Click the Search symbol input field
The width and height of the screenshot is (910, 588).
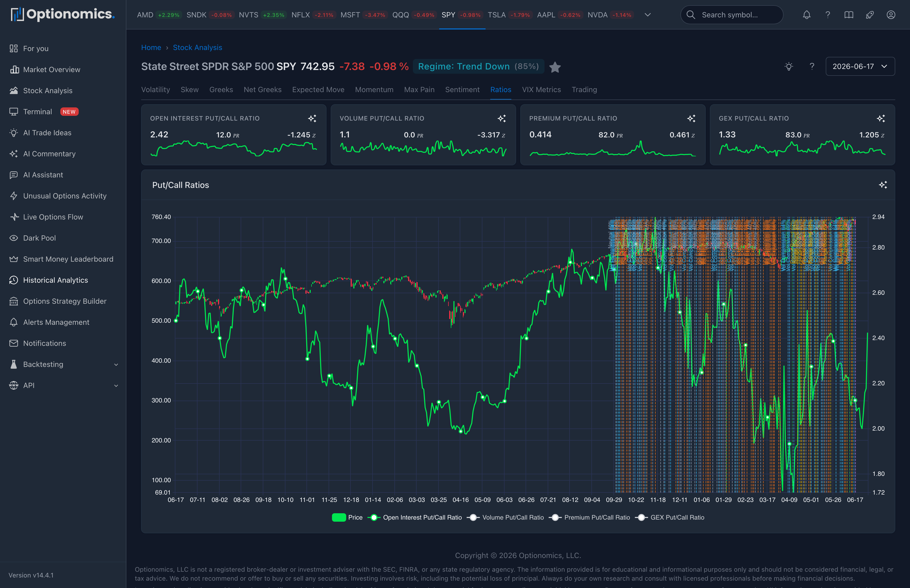[732, 15]
